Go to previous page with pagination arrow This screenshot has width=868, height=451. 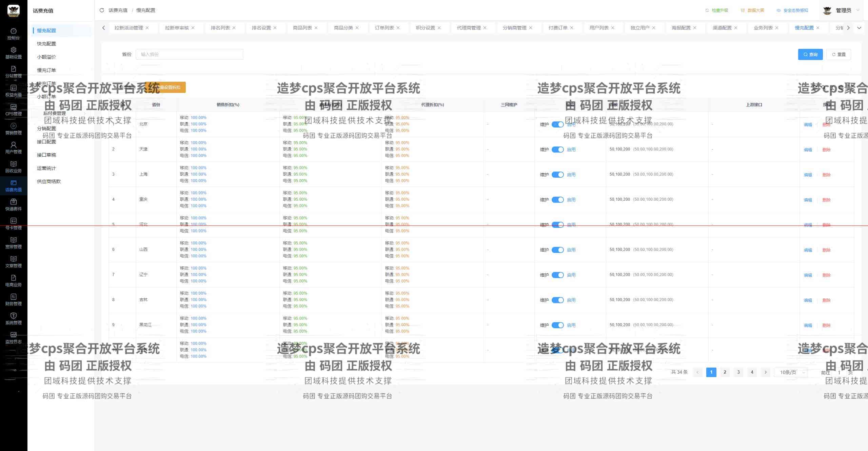coord(697,372)
